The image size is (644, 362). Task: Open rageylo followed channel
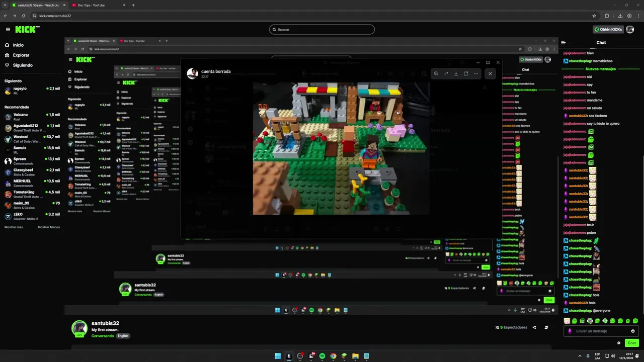pos(32,90)
